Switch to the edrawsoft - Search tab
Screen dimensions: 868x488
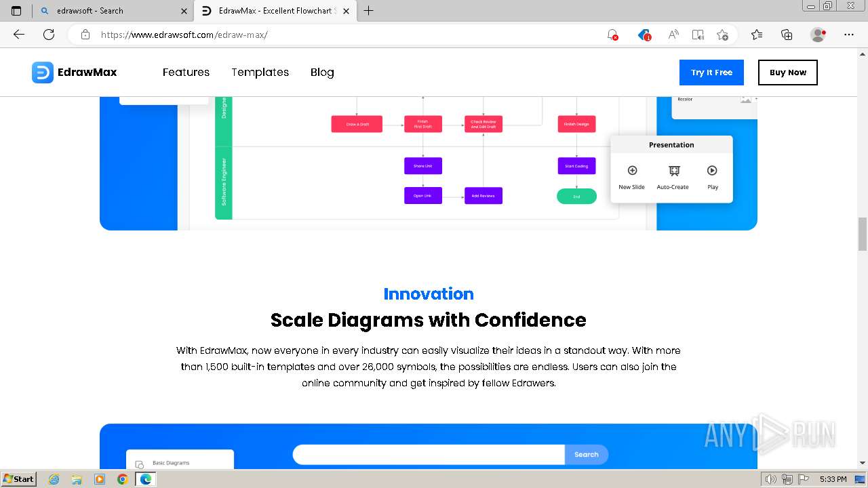[113, 11]
